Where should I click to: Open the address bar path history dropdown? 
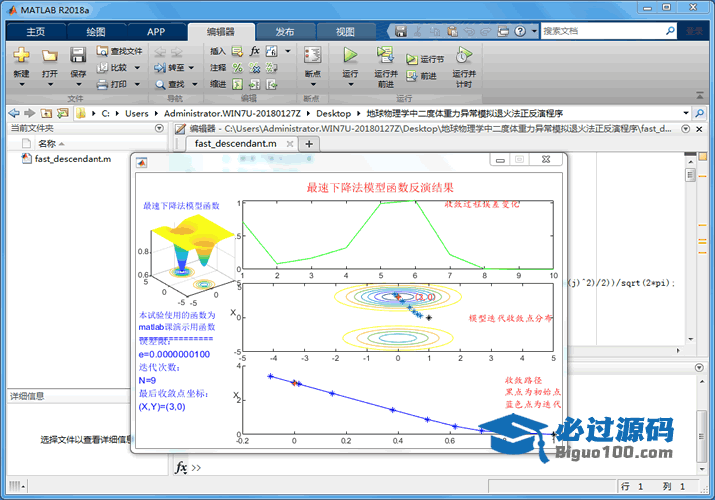pyautogui.click(x=685, y=113)
